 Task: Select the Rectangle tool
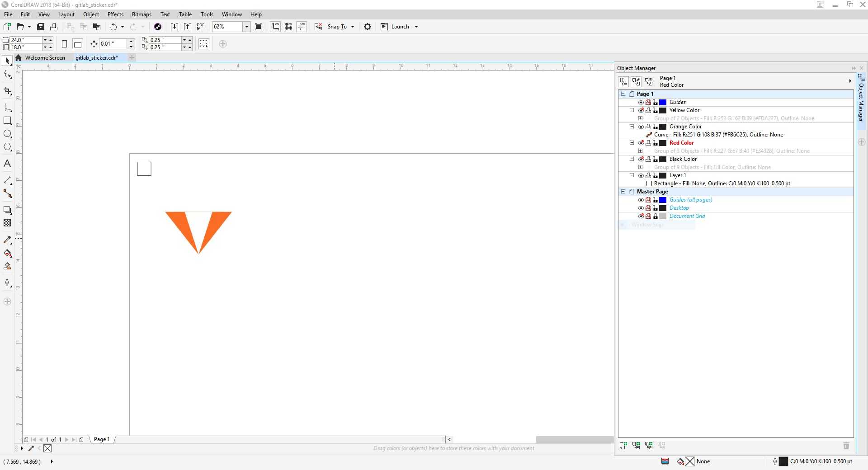click(x=7, y=121)
